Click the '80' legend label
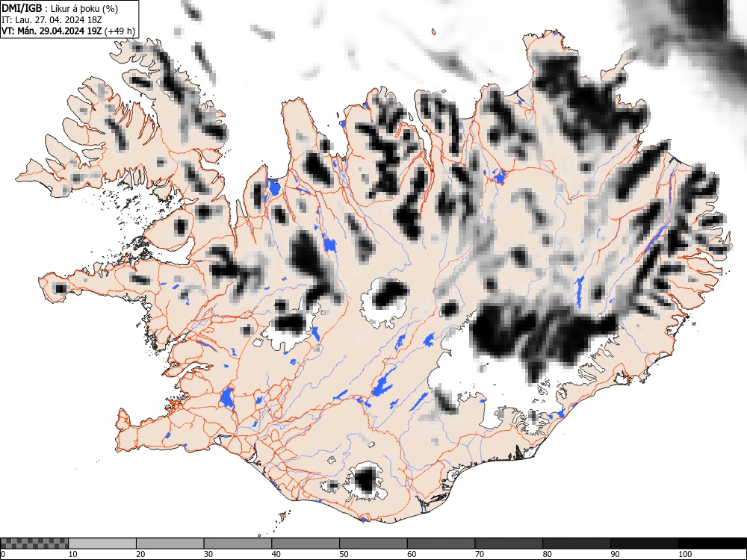 547,554
